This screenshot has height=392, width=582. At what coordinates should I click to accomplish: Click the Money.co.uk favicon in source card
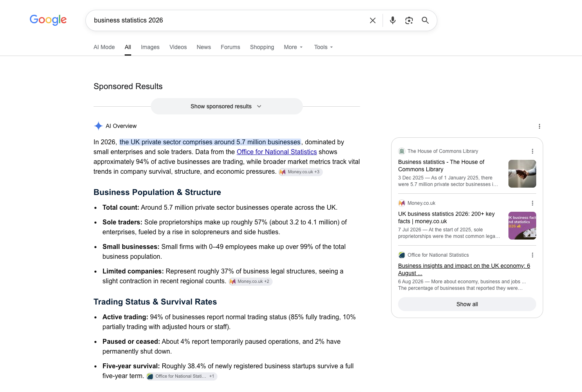coord(402,203)
